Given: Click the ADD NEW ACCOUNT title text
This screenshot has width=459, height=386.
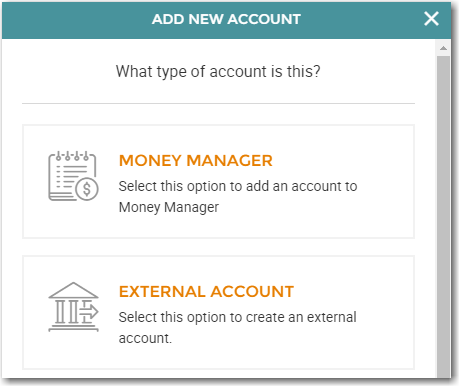Looking at the screenshot, I should click(226, 19).
